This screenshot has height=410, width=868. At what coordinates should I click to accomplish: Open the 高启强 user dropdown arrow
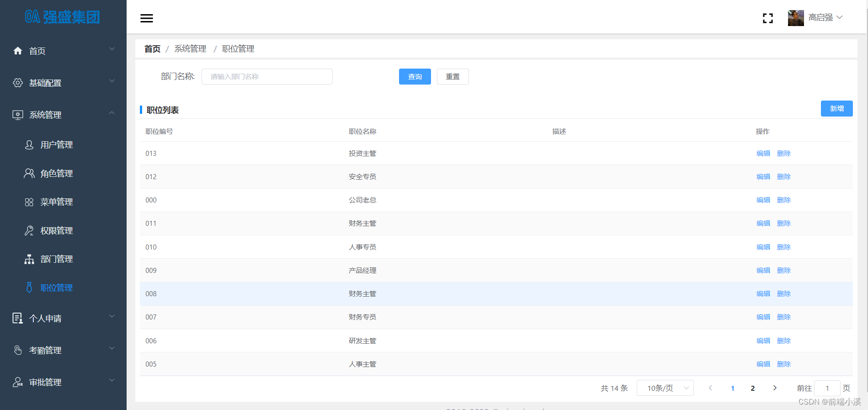[x=840, y=17]
